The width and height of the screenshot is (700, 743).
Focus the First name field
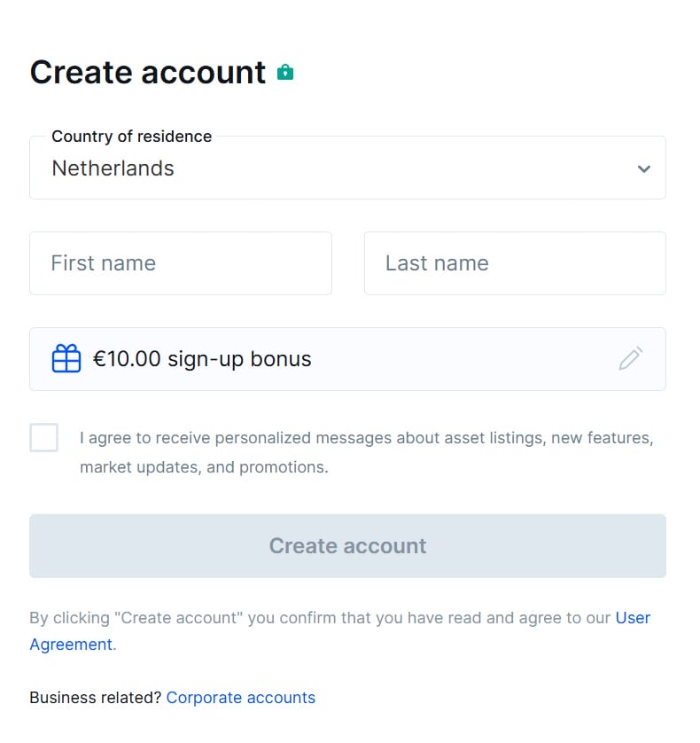click(x=181, y=263)
